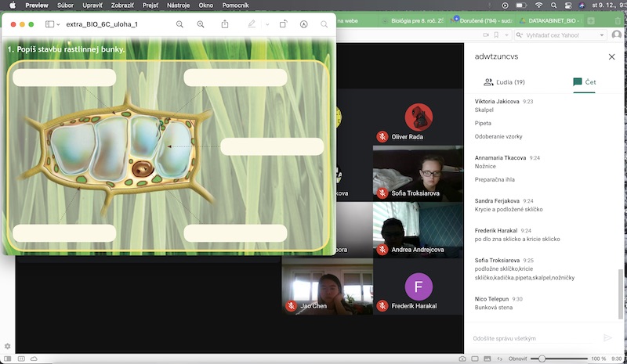This screenshot has height=364, width=627.
Task: Switch to the Ľudia (19) tab
Action: [x=504, y=82]
